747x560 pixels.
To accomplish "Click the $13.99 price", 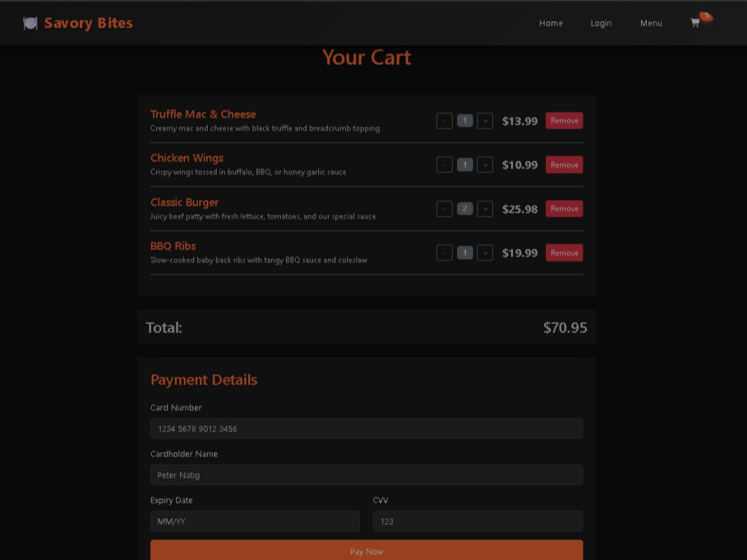I will point(520,121).
